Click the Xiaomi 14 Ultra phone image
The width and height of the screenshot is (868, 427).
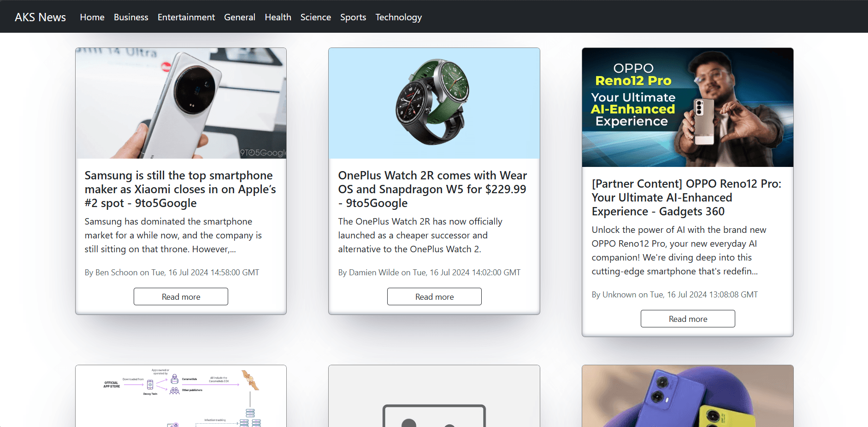tap(181, 103)
